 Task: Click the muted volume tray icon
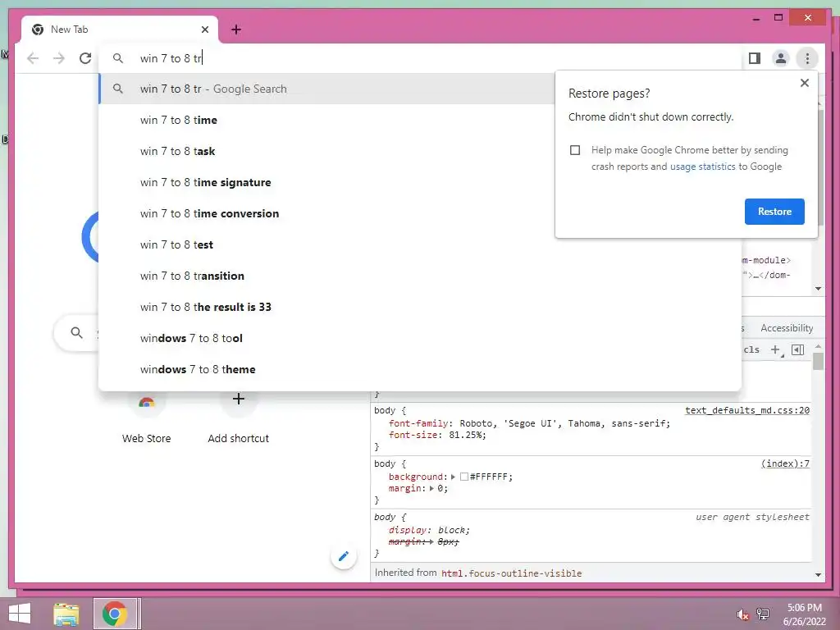pos(742,615)
